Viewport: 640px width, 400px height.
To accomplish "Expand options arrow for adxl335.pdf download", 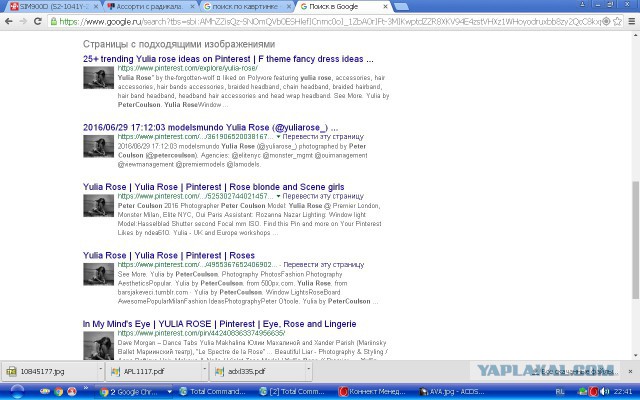I will tap(309, 369).
